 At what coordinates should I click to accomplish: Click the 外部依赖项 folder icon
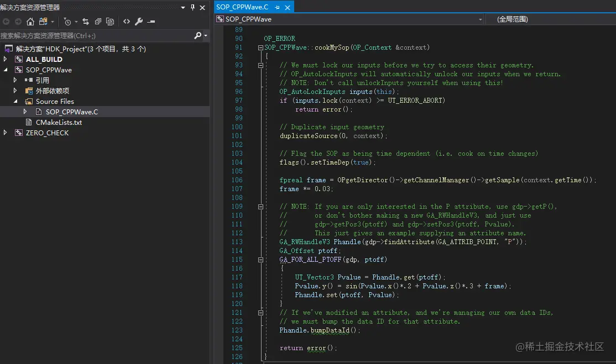(29, 91)
